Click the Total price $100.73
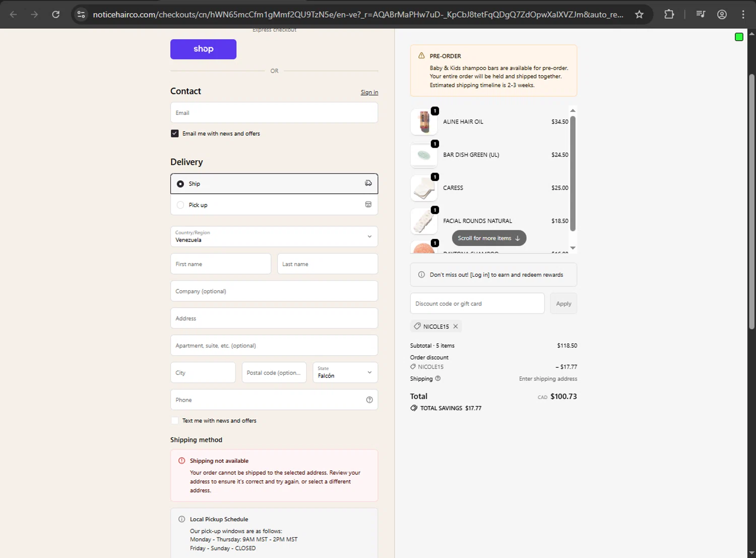756x558 pixels. tap(563, 396)
